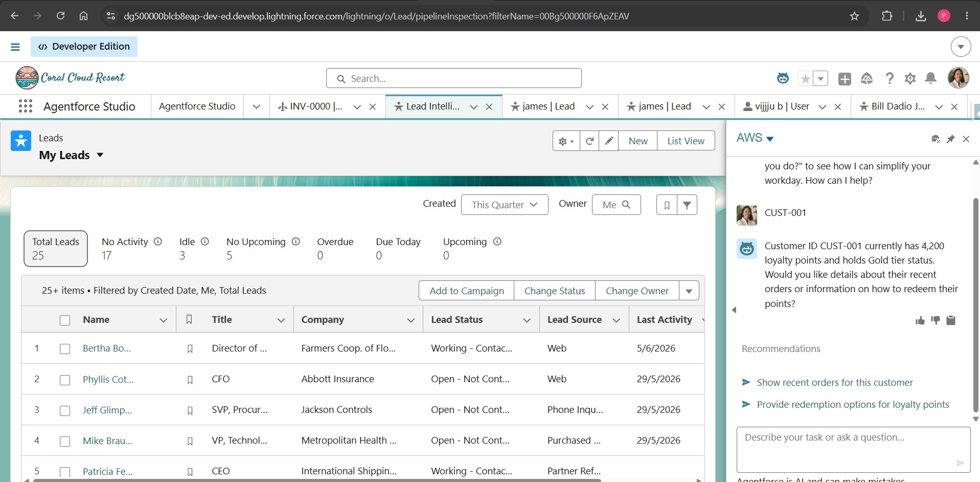Click the bookmark icon in Phyllis Cot row
Screen dimensions: 980x482
coord(190,380)
